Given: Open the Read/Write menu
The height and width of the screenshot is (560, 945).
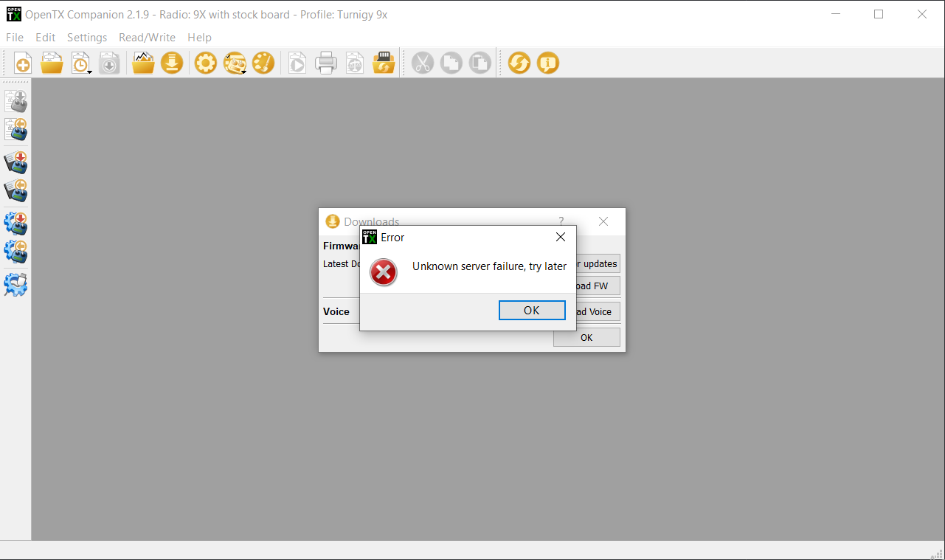Looking at the screenshot, I should tap(148, 37).
